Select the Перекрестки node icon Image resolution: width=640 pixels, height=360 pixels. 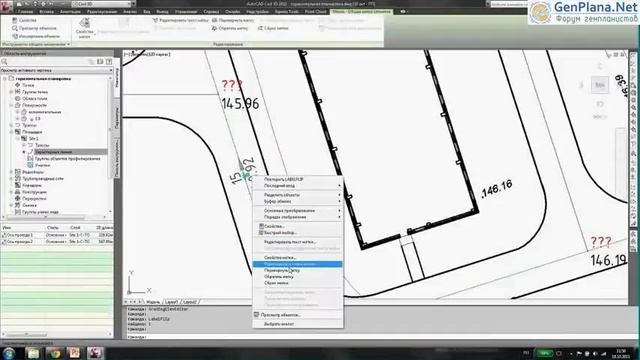[x=18, y=198]
